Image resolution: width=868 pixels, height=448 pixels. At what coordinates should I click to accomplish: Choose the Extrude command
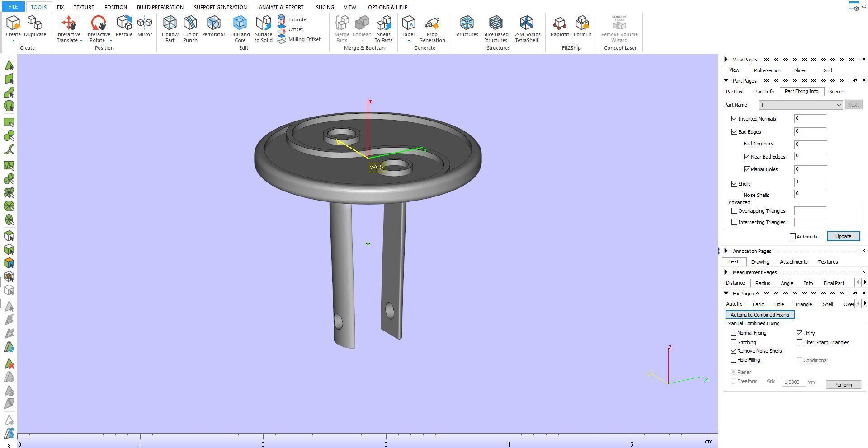tap(292, 19)
